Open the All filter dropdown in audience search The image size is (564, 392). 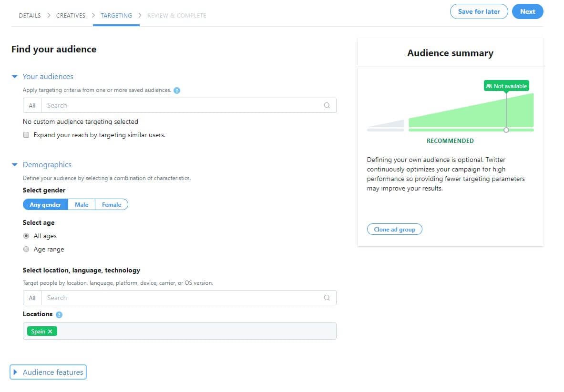pos(31,105)
